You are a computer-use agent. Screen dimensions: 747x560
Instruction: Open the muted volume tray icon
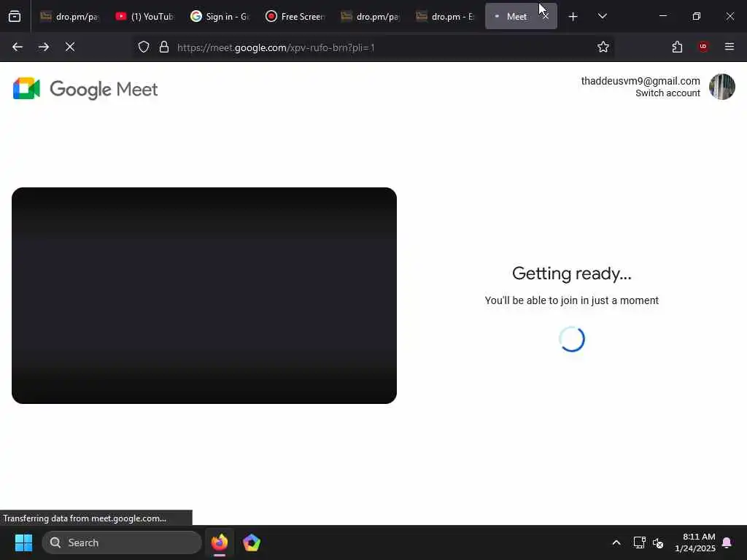[658, 542]
